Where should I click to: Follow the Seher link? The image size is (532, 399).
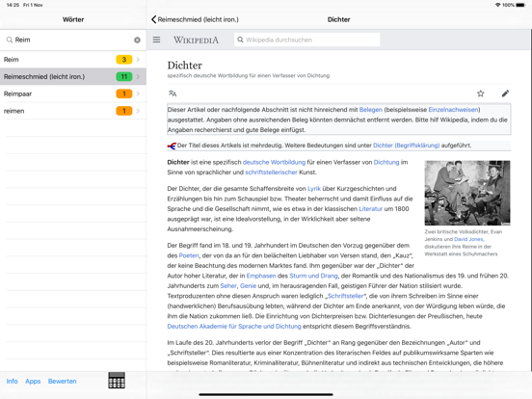point(228,285)
